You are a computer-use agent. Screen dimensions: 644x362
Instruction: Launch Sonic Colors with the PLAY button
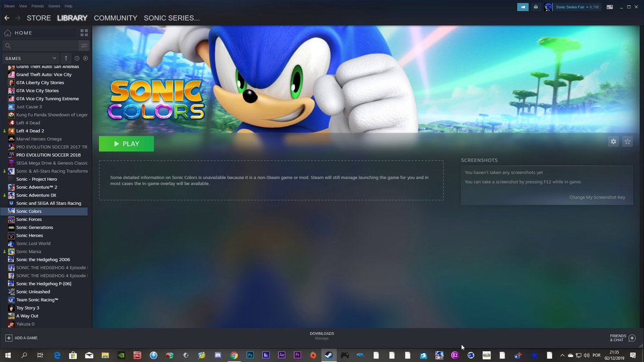point(126,144)
